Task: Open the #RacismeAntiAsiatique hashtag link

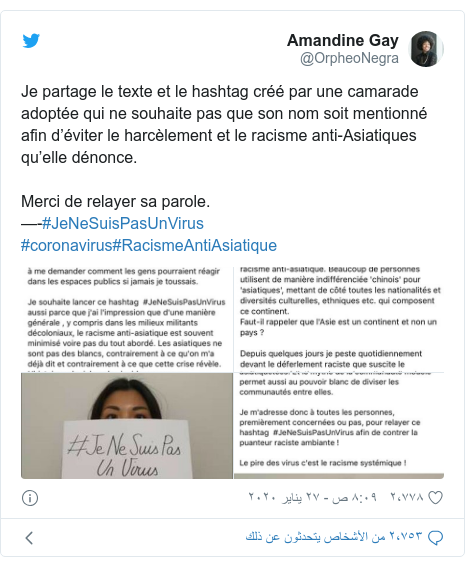Action: (x=195, y=246)
